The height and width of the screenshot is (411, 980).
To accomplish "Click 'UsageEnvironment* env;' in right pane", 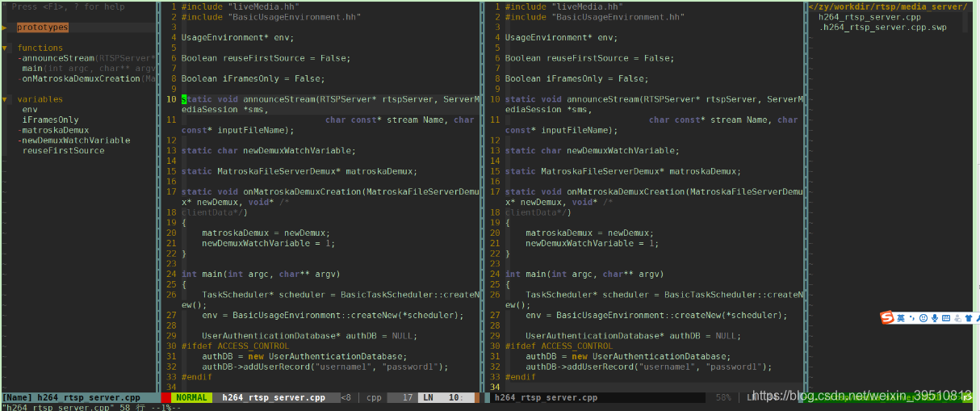I will [x=561, y=37].
